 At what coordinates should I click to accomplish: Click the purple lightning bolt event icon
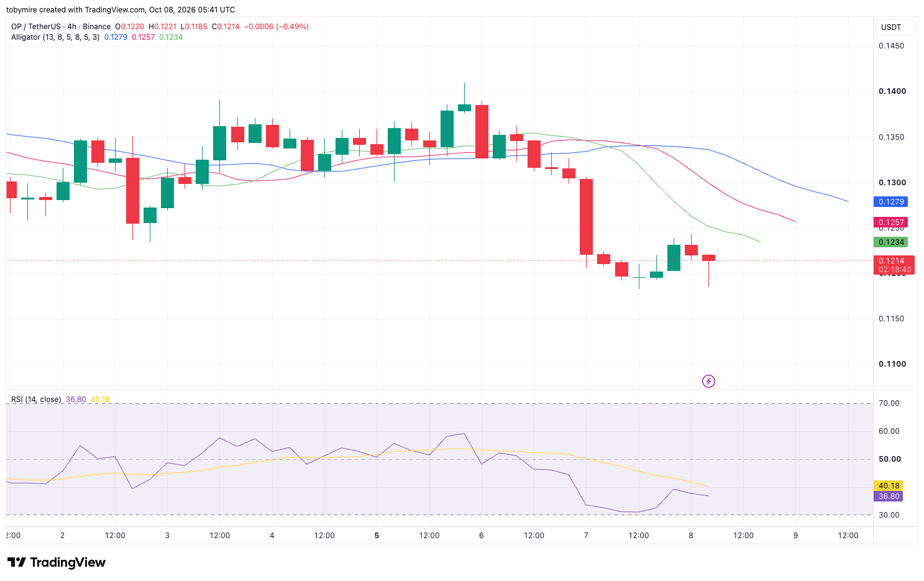(708, 381)
